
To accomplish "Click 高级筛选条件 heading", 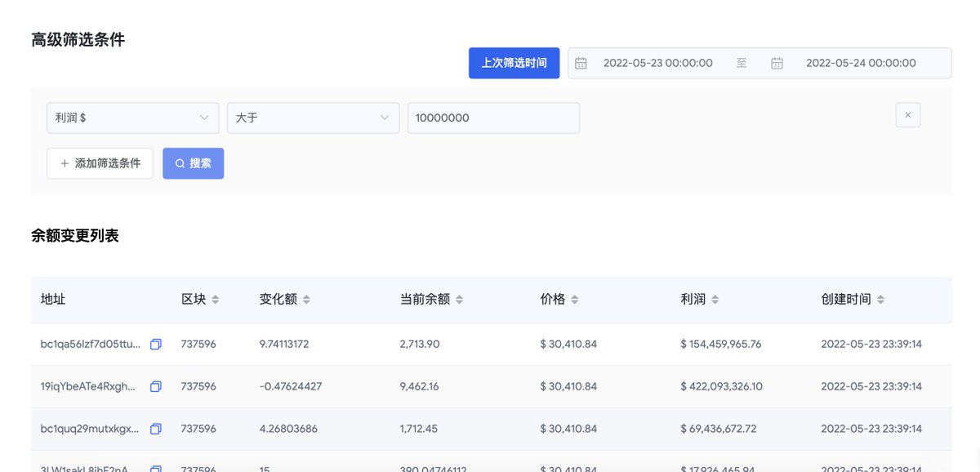I will point(78,40).
